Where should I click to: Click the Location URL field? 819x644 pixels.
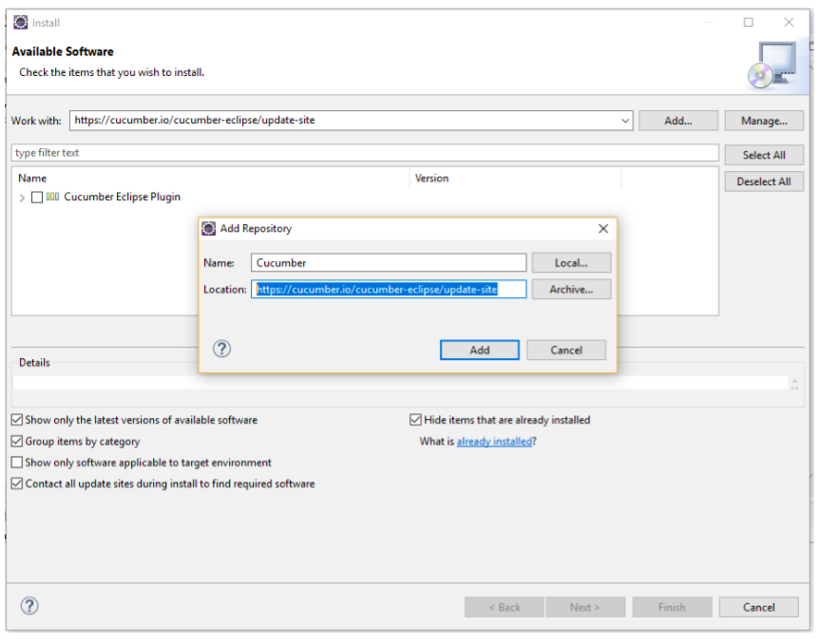(389, 290)
